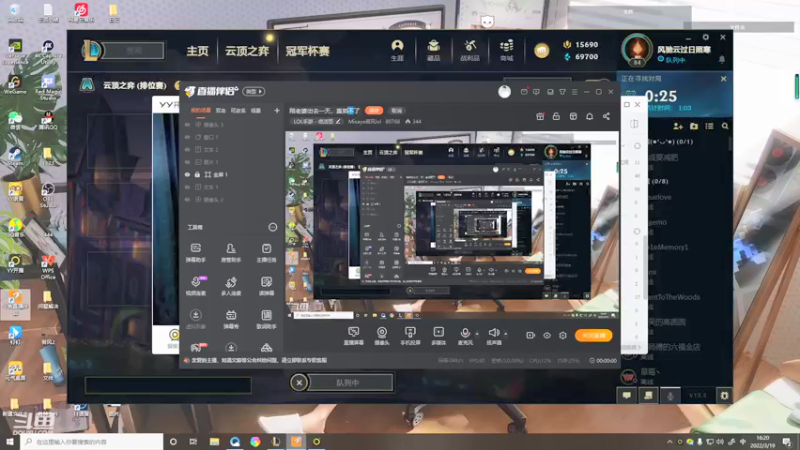Go to 冠军杯赛 tab in League client
Viewport: 800px width, 450px height.
click(308, 51)
